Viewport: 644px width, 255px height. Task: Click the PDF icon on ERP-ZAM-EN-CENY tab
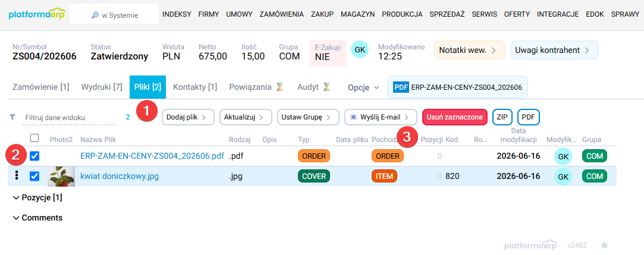(x=401, y=87)
